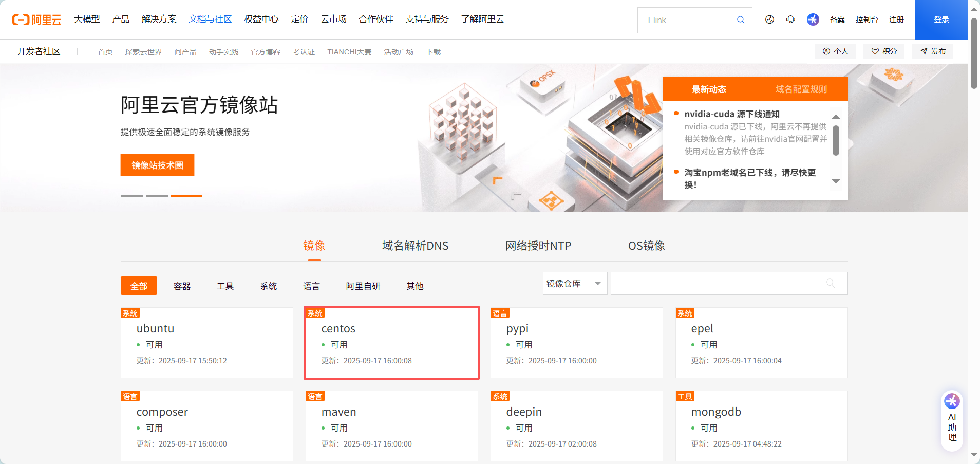The height and width of the screenshot is (464, 980).
Task: Open the nvidia-cuda 源下线通知 news item
Action: coord(732,114)
